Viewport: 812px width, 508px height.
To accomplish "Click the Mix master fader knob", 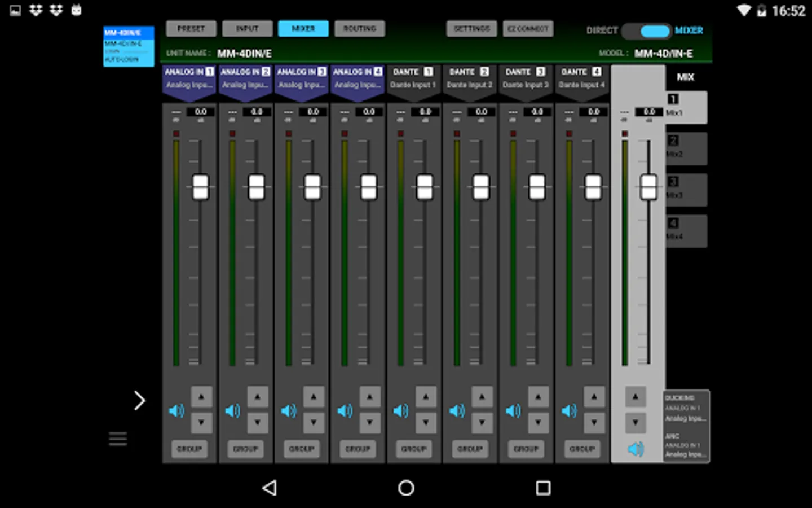I will pyautogui.click(x=648, y=187).
